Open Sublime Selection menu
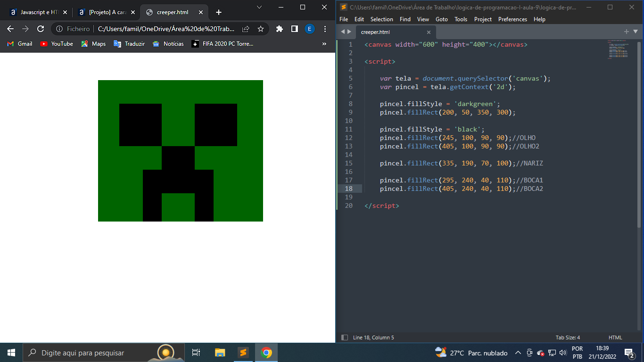 [382, 19]
